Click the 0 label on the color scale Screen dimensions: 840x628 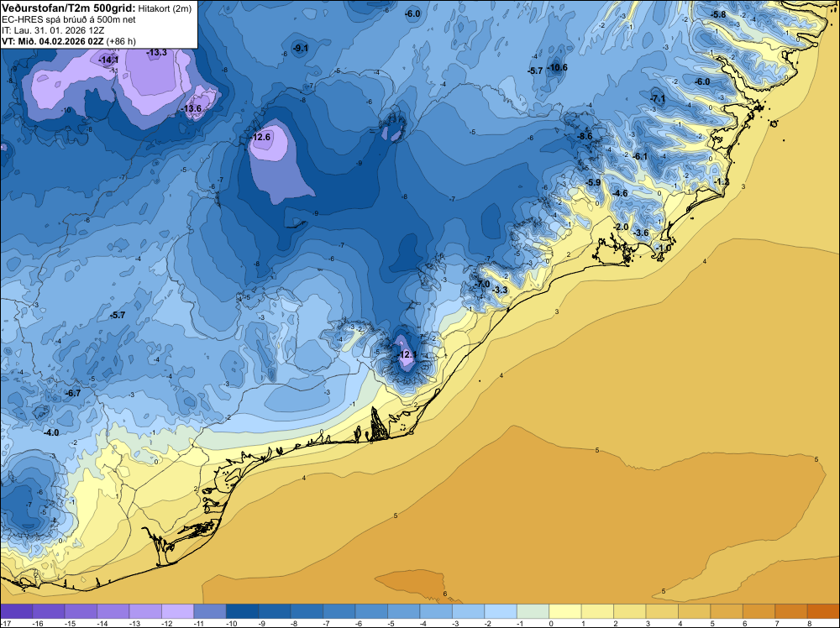(550, 623)
